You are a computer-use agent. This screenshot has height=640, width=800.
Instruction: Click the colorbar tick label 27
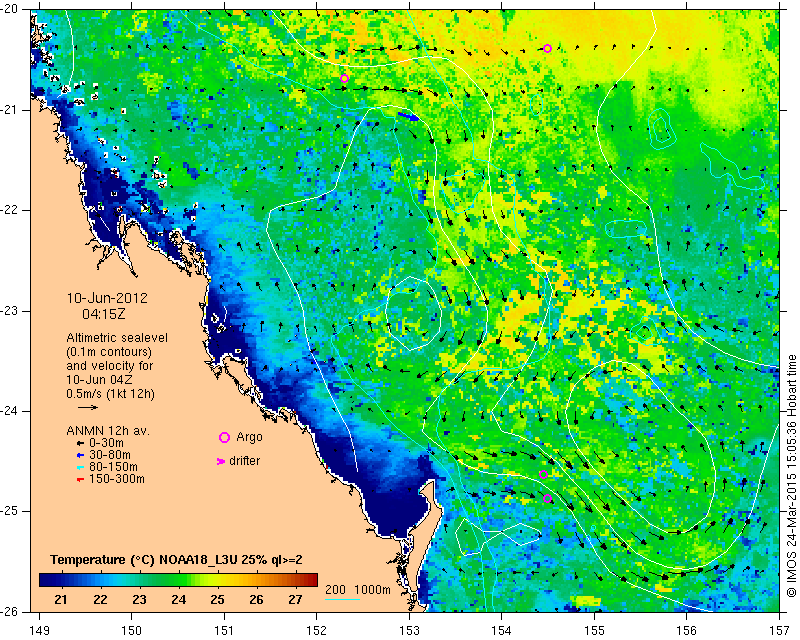(295, 600)
